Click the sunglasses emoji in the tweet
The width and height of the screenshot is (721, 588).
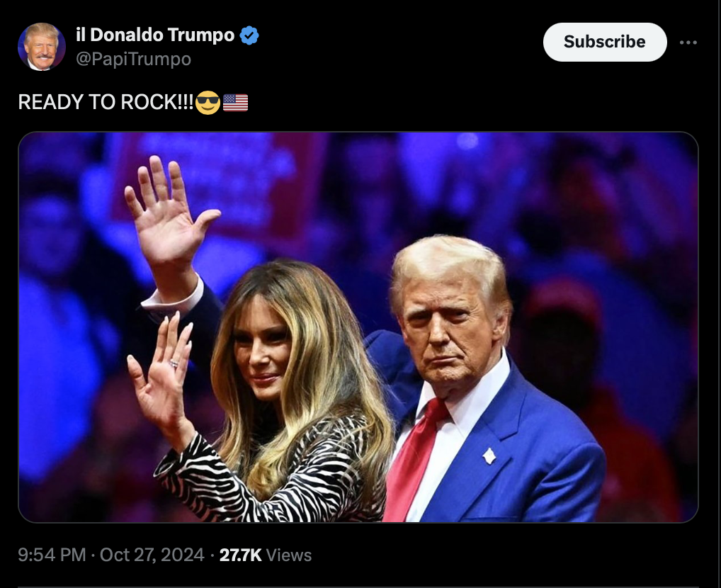pos(208,103)
